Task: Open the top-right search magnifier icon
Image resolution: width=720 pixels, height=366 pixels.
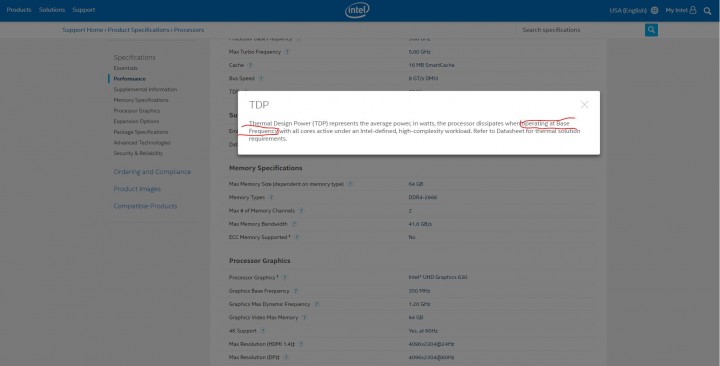Action: click(x=707, y=11)
